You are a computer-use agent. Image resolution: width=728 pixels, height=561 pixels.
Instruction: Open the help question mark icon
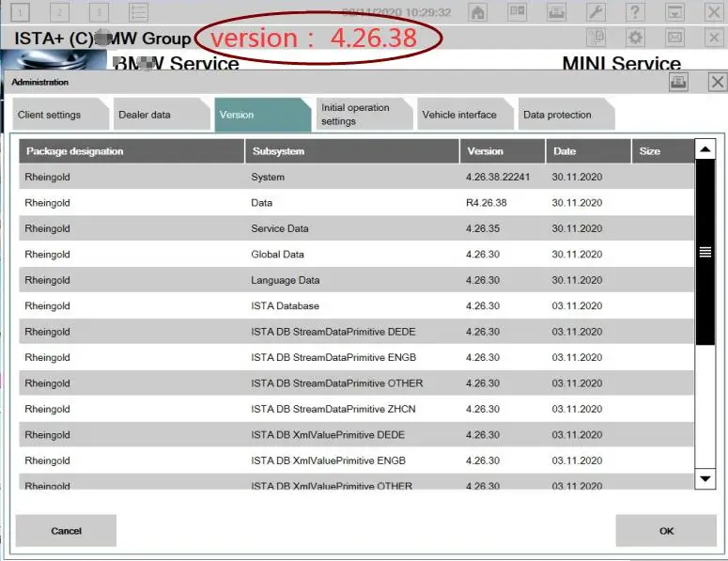(635, 11)
